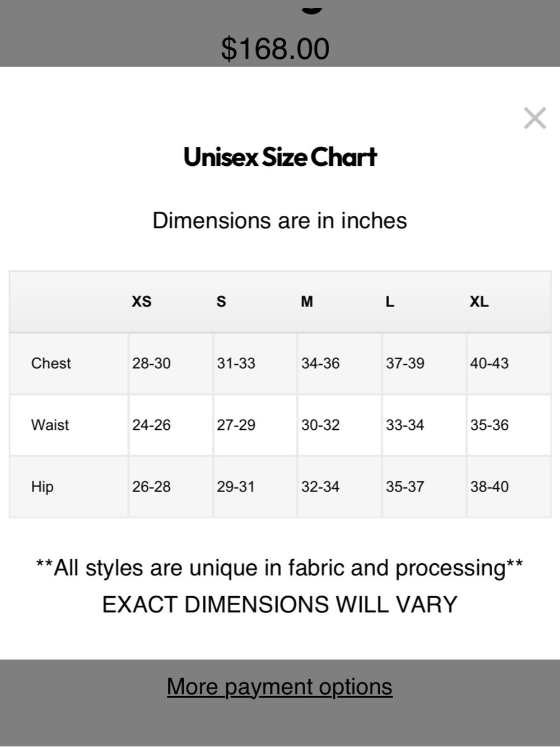Viewport: 560px width, 747px height.
Task: Click the $168.00 price text
Action: [275, 48]
